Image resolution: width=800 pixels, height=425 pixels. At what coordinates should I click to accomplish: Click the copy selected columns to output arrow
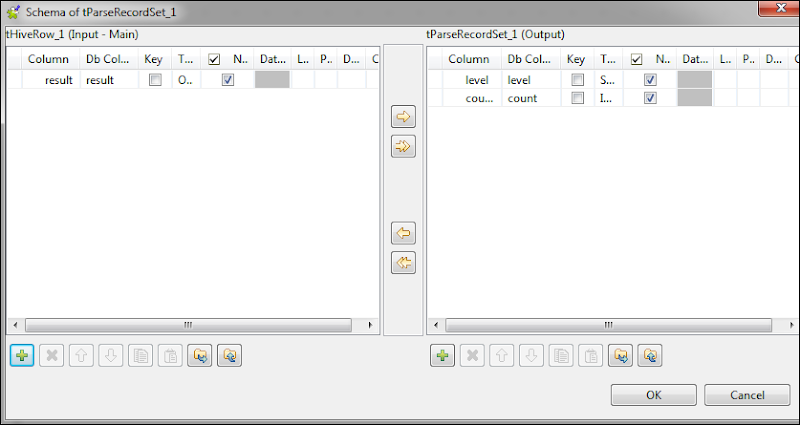(x=403, y=117)
